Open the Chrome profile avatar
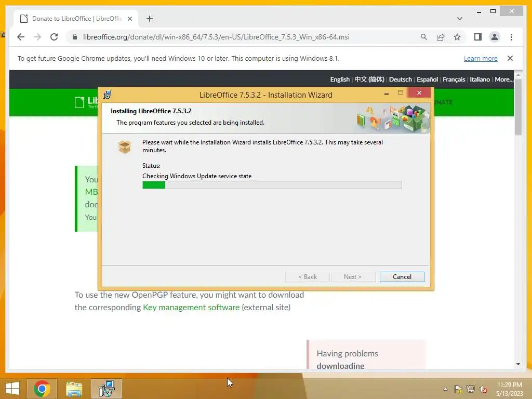 [495, 37]
